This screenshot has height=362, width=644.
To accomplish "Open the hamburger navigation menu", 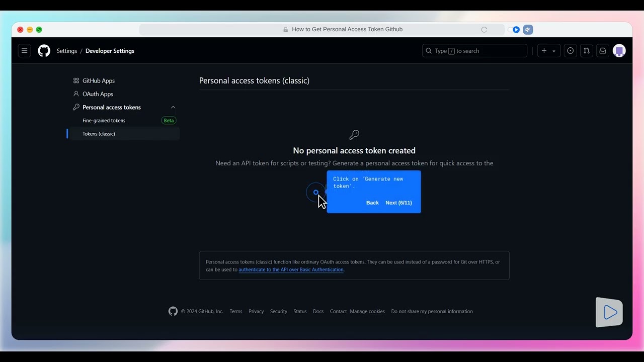I will [x=24, y=51].
